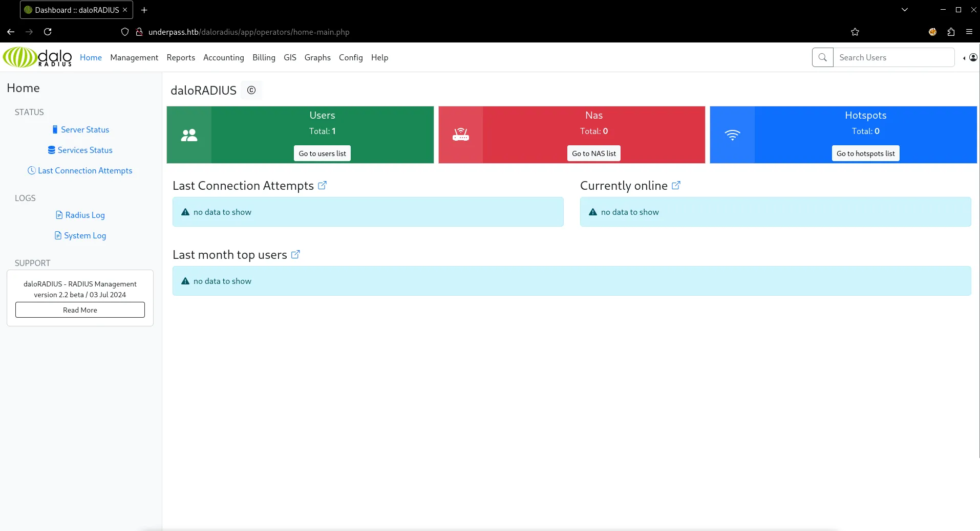The image size is (980, 531).
Task: Click 'version 2.2 beta / 03 Jul 2024' text
Action: (x=80, y=295)
